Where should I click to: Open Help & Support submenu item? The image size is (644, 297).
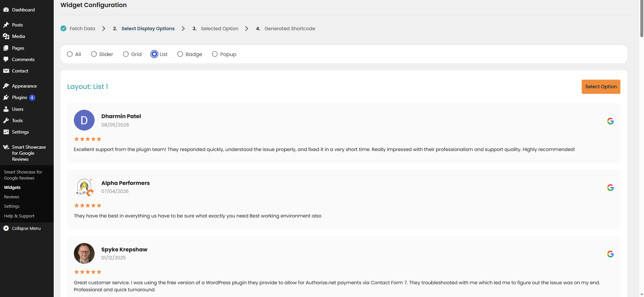click(19, 216)
